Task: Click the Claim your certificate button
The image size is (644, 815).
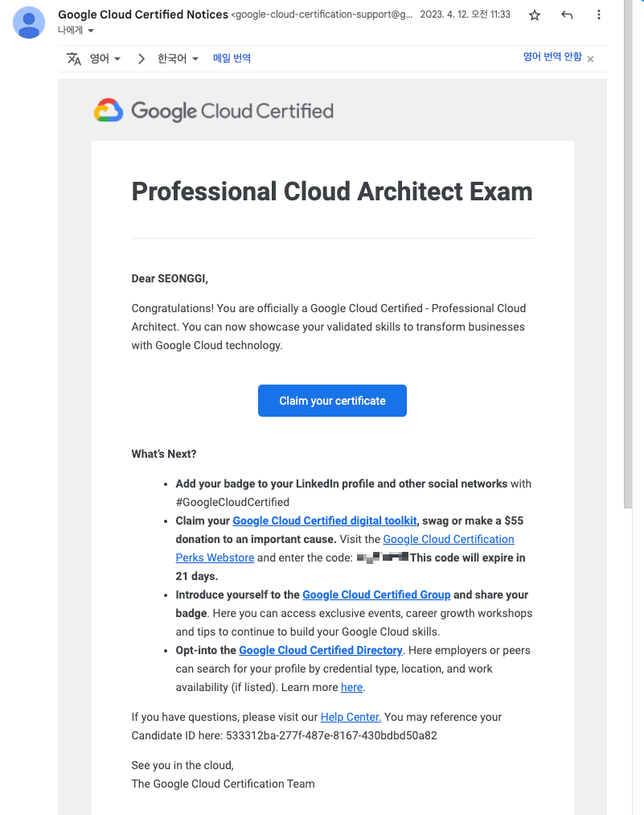Action: tap(332, 401)
